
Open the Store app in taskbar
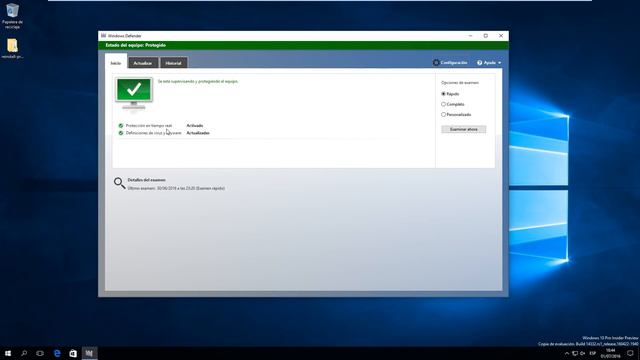pyautogui.click(x=73, y=353)
